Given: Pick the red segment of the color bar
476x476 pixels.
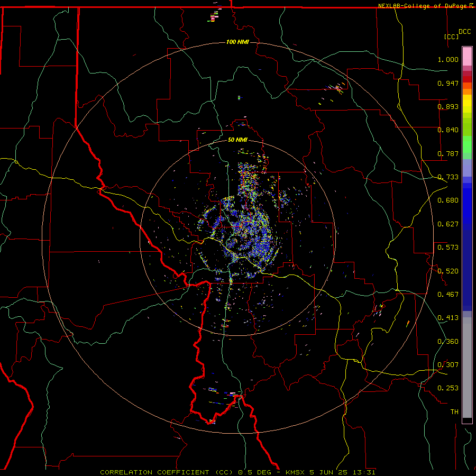Looking at the screenshot, I should point(467,79).
